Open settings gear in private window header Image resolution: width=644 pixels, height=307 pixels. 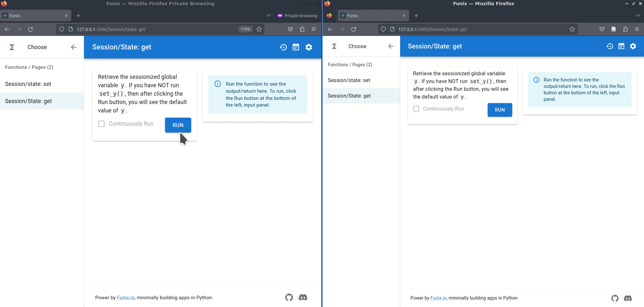coord(309,47)
